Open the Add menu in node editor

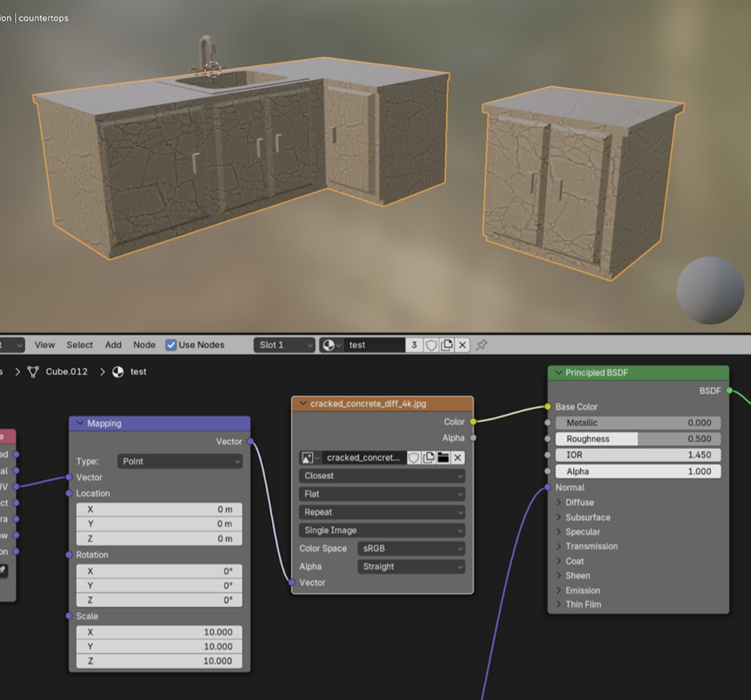(113, 345)
